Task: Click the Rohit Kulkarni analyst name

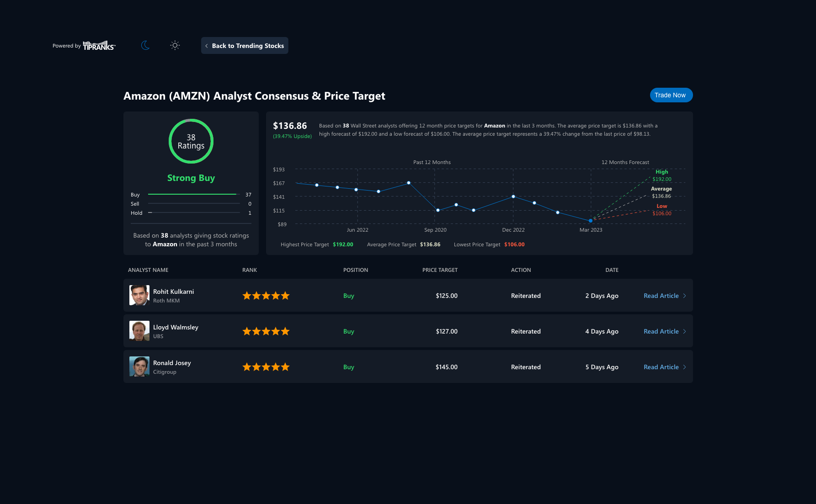Action: [x=174, y=292]
